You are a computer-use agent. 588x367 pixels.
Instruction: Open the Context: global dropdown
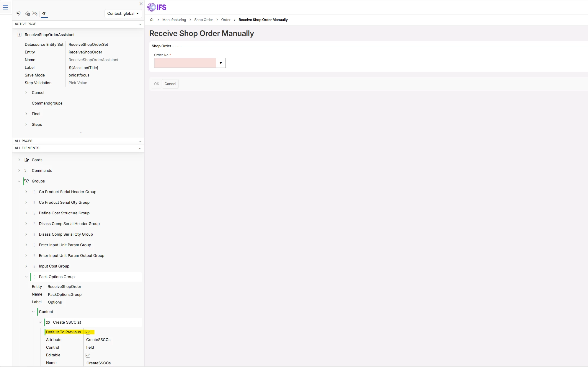[x=123, y=14]
